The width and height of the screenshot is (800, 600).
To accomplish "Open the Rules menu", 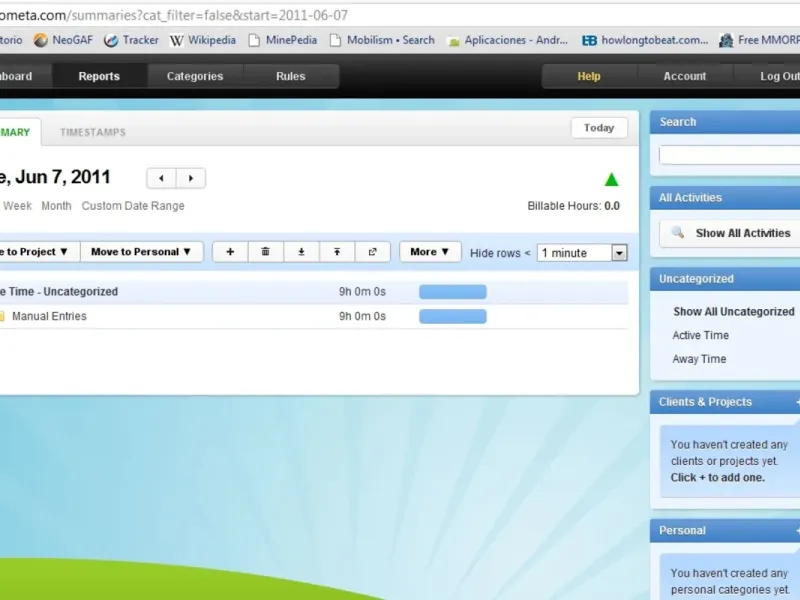I will 291,76.
